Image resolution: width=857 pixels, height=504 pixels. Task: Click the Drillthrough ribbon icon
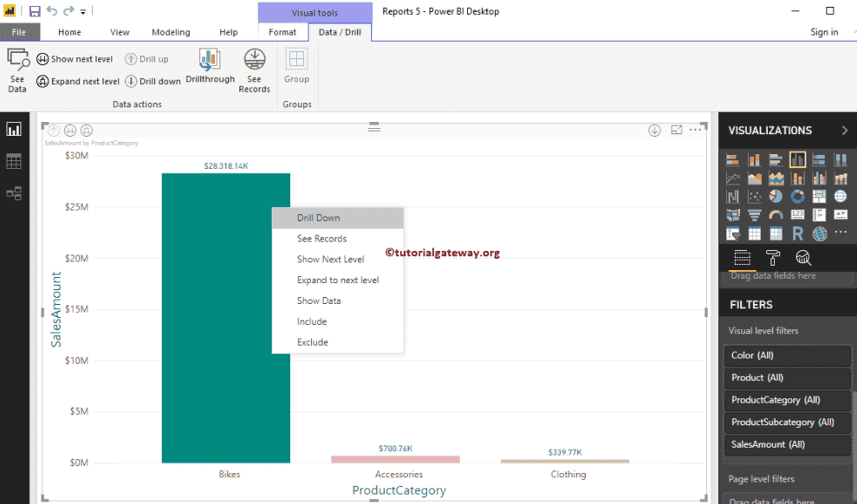pos(210,66)
